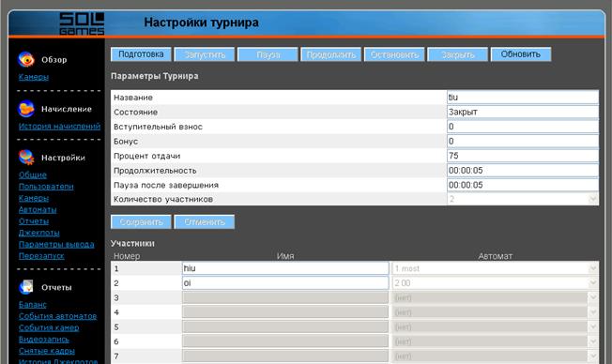Screen dimensions: 612x364
Task: Open Отчеты link under Настройки
Action: point(34,221)
